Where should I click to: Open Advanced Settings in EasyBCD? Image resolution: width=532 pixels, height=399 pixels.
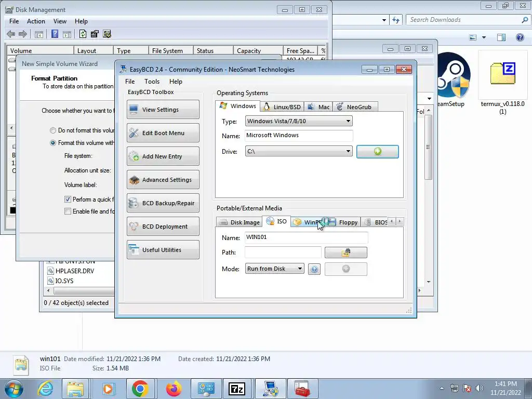(163, 180)
